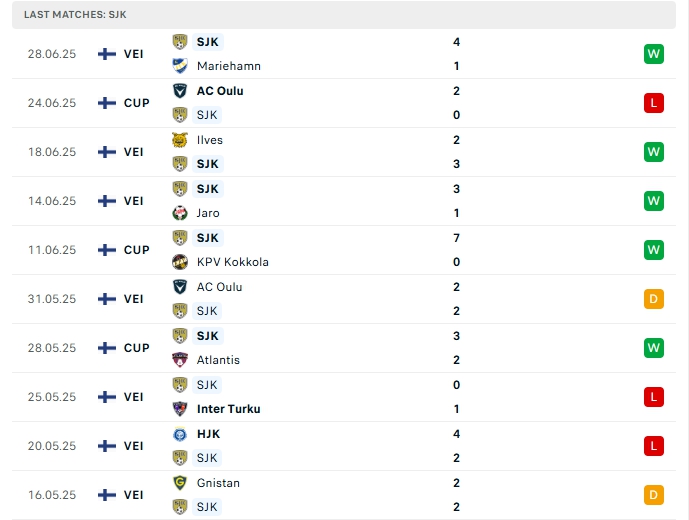This screenshot has width=689, height=520.
Task: Click AC Oulu crest in 24.06.25 match
Action: point(180,91)
